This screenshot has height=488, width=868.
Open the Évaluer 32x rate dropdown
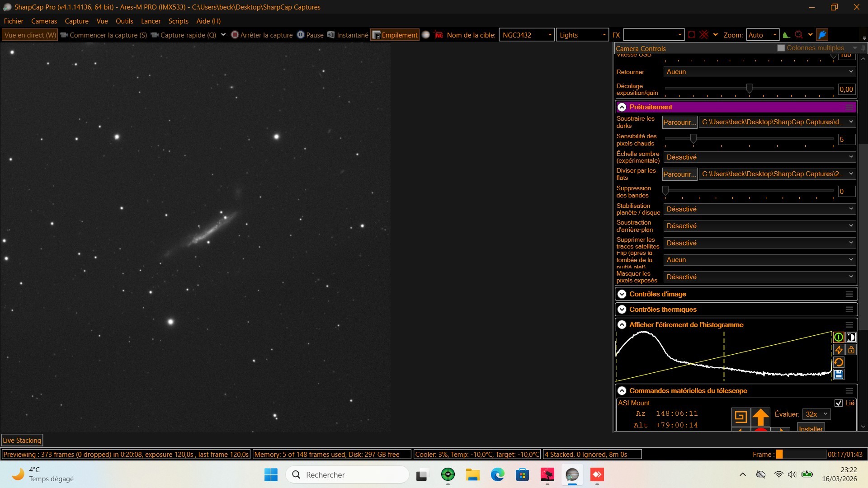pos(816,414)
